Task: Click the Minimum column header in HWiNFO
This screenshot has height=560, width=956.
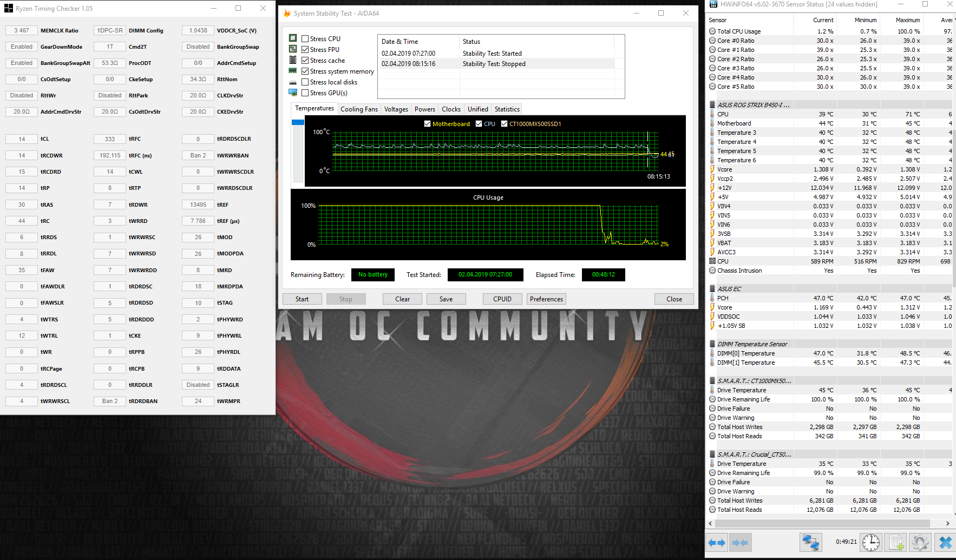Action: pyautogui.click(x=858, y=20)
